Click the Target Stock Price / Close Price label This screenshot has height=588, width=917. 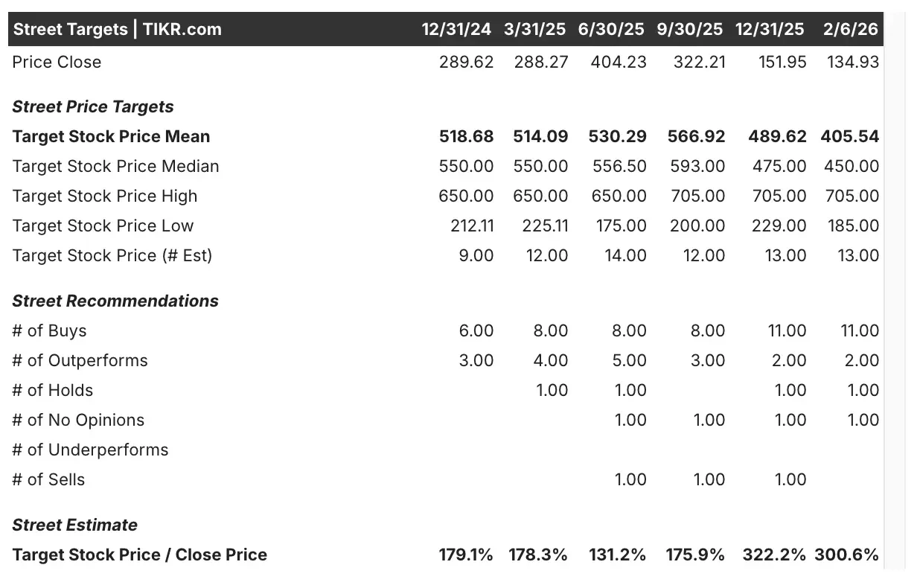pos(140,555)
